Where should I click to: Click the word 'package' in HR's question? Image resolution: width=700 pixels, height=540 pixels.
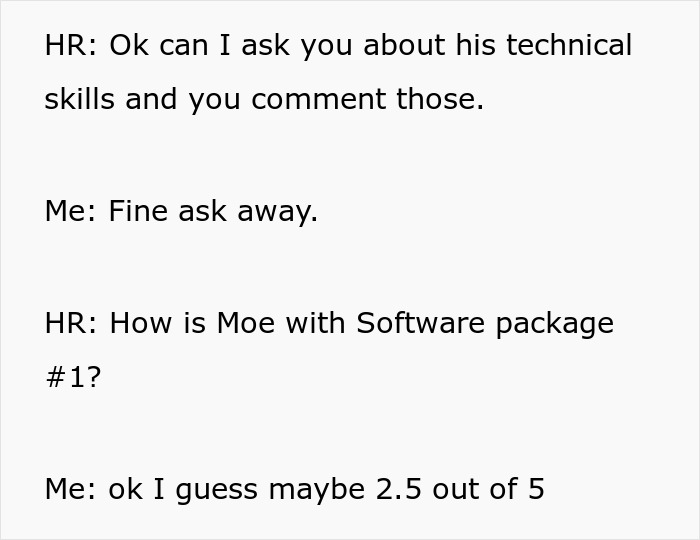pyautogui.click(x=555, y=324)
